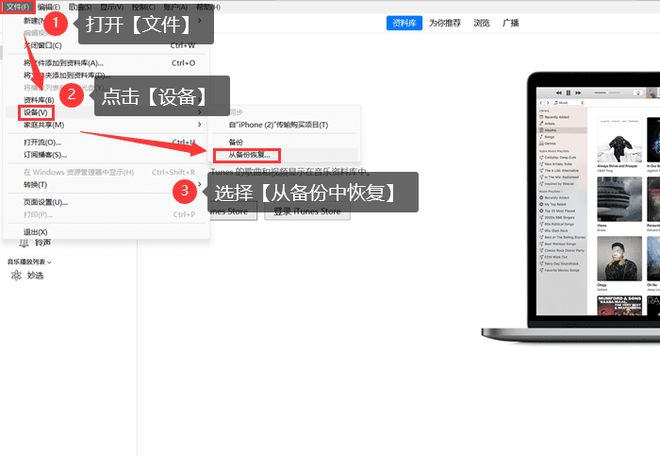Choose 订阅播客(S)... menu entry

[45, 155]
